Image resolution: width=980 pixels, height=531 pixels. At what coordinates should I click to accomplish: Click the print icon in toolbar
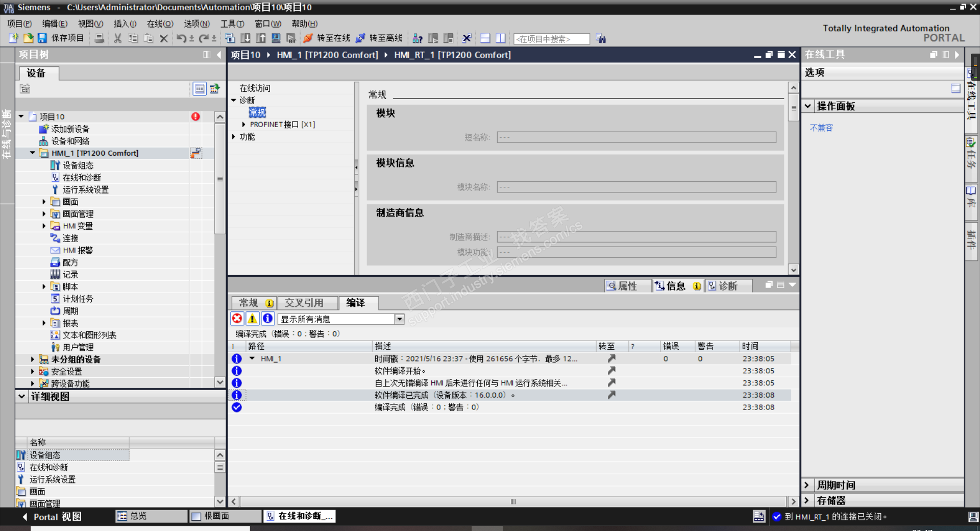100,38
